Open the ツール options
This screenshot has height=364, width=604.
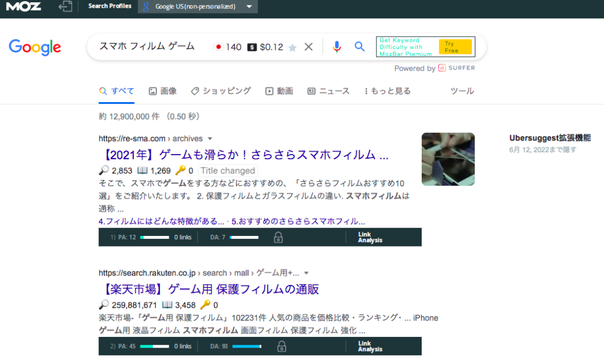click(x=462, y=91)
